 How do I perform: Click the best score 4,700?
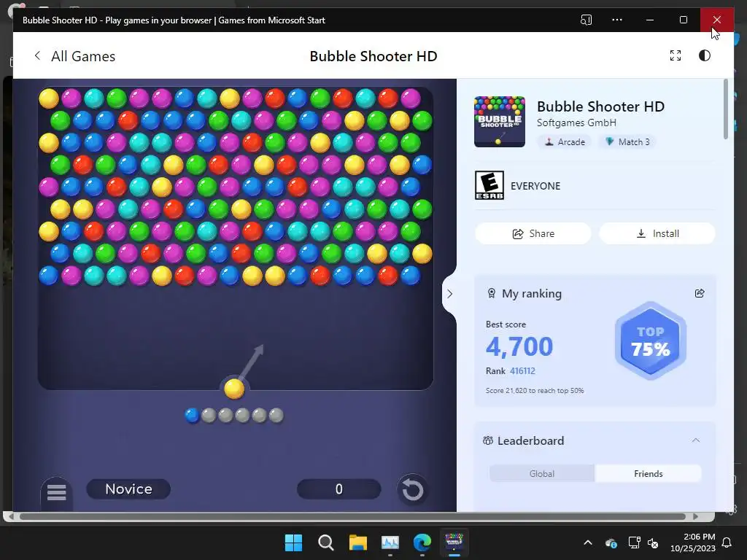coord(519,346)
